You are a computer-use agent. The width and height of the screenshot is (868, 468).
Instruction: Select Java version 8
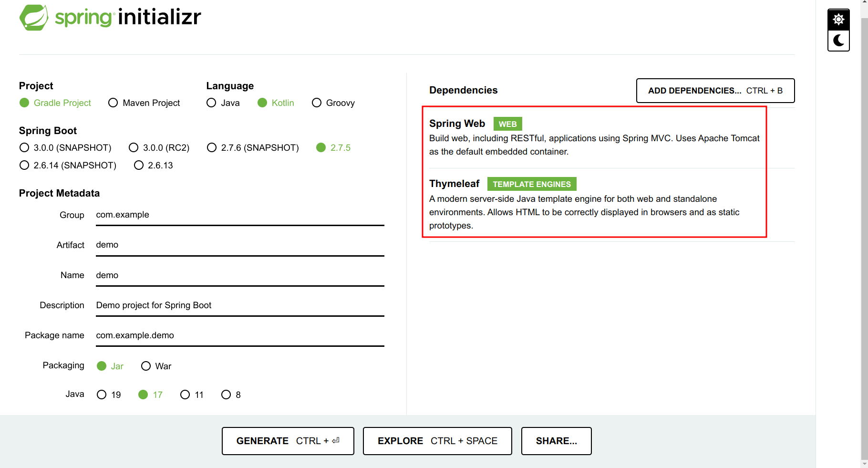coord(226,395)
